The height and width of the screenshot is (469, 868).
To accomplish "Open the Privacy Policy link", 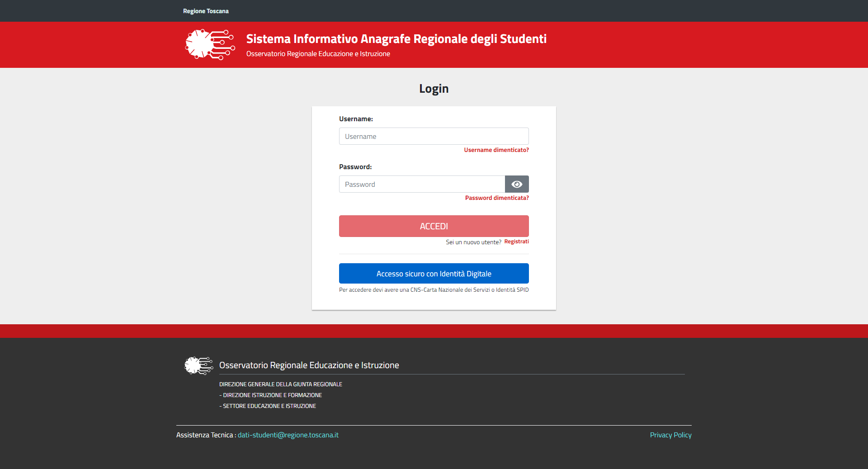I will [670, 435].
